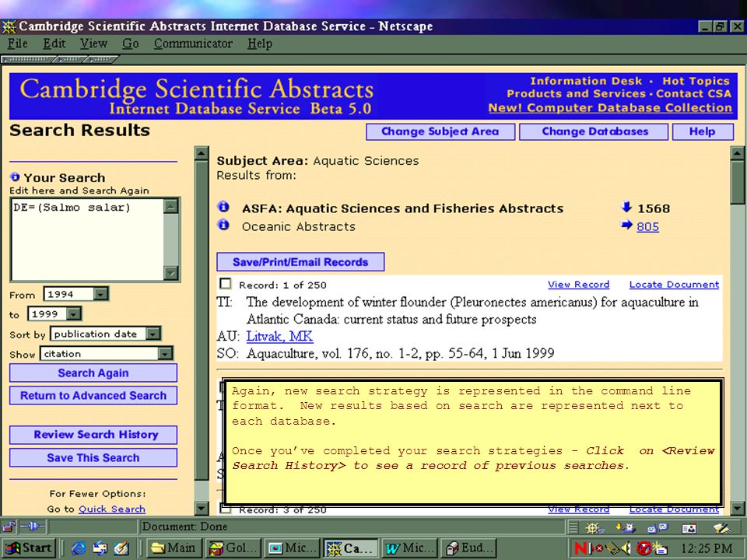Switch to the Gol... taskbar window
The width and height of the screenshot is (747, 560).
pyautogui.click(x=233, y=548)
